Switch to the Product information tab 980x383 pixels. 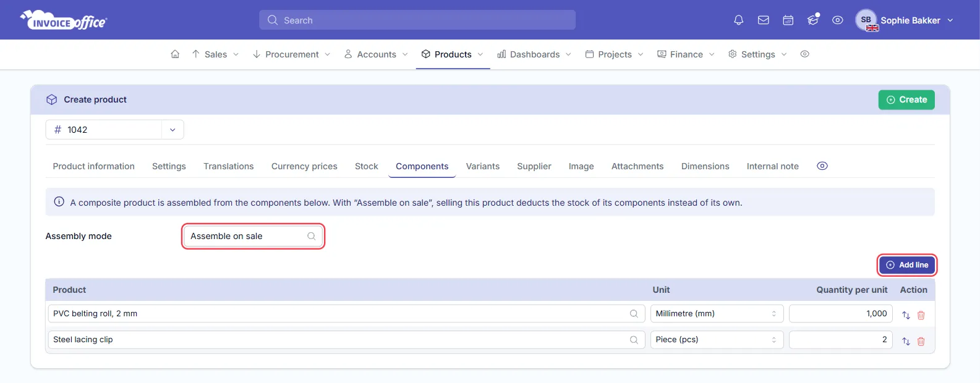click(94, 166)
